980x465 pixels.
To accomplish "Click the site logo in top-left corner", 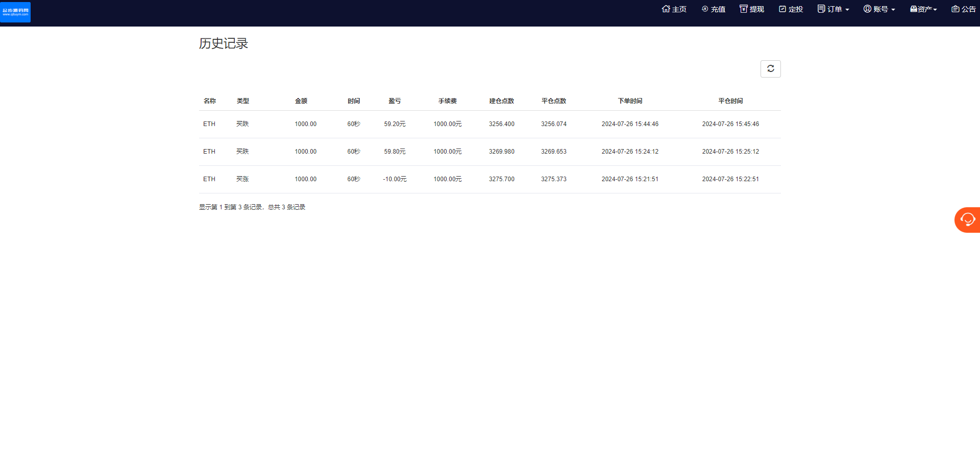I will click(x=15, y=12).
